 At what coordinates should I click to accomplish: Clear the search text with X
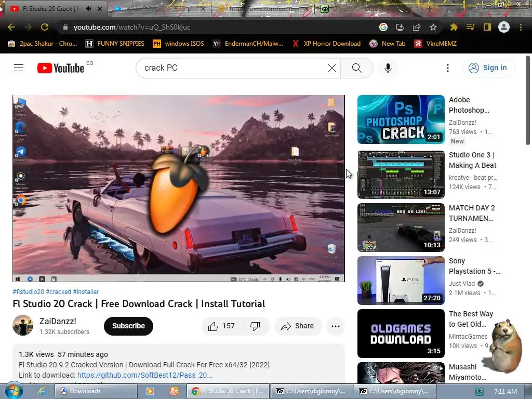tap(332, 68)
